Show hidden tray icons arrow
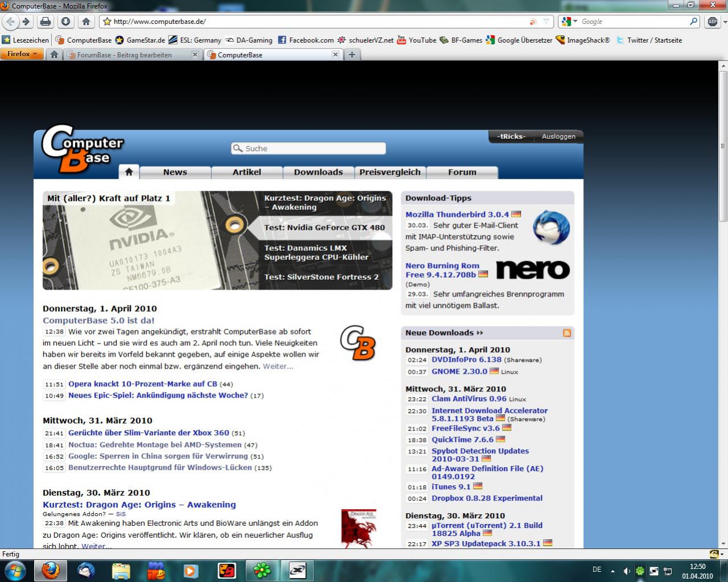The height and width of the screenshot is (582, 728). click(613, 571)
